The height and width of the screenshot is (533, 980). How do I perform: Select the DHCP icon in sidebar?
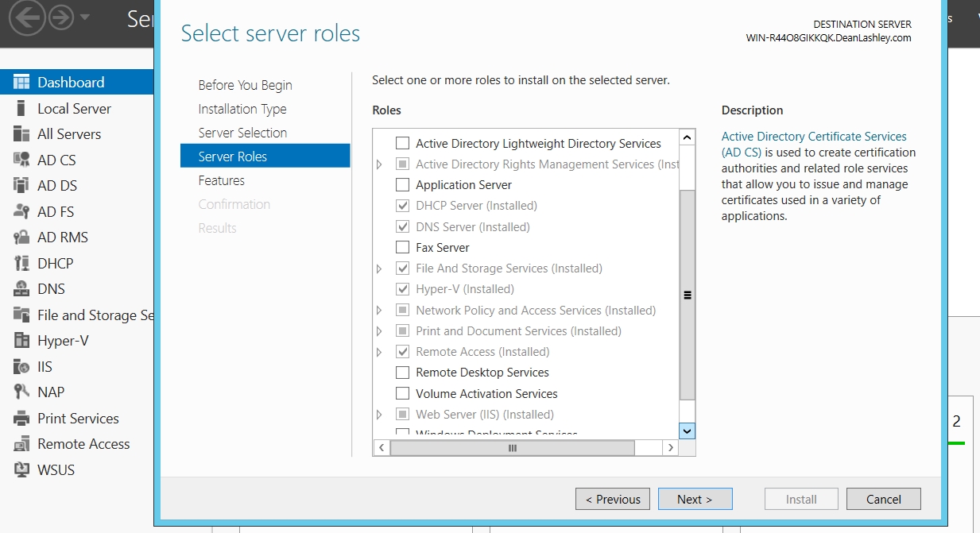point(21,263)
